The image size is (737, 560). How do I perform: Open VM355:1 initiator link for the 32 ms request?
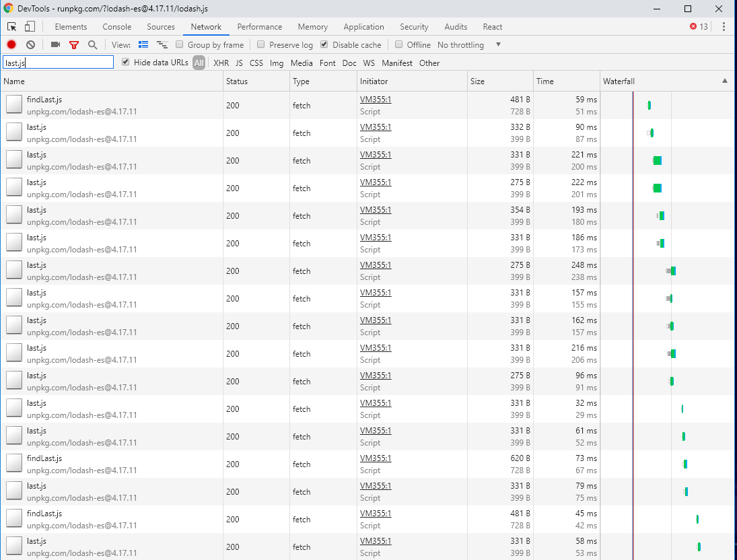(x=376, y=403)
